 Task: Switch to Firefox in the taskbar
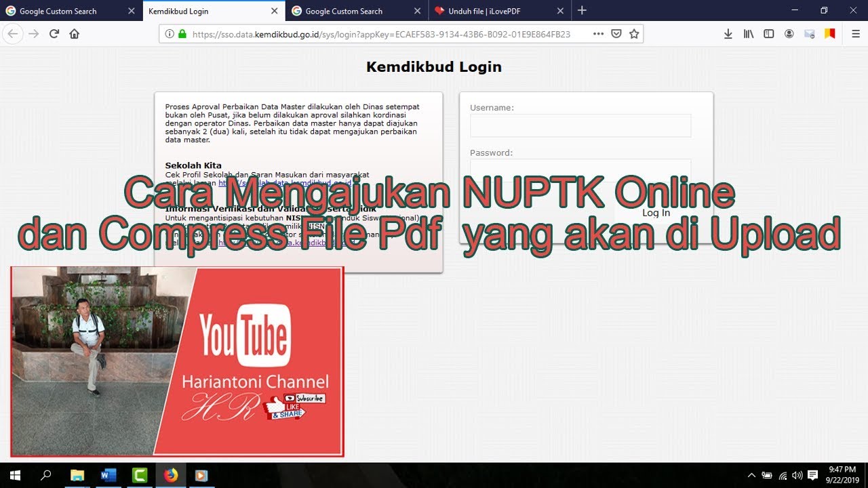[171, 475]
